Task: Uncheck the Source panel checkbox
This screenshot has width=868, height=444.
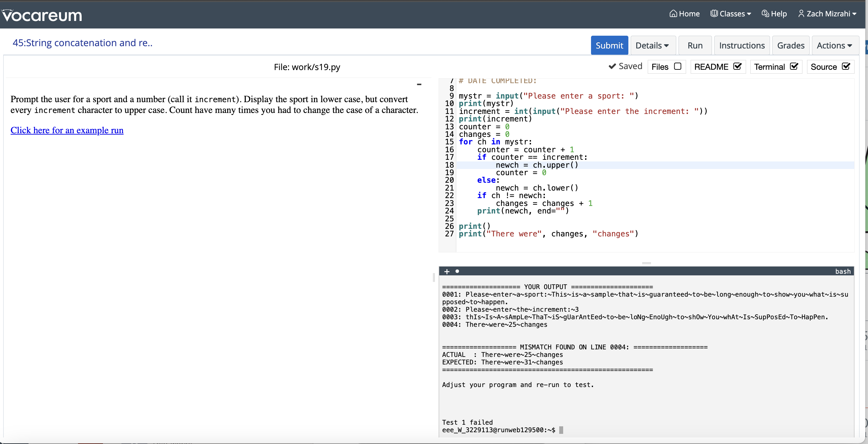Action: [846, 66]
